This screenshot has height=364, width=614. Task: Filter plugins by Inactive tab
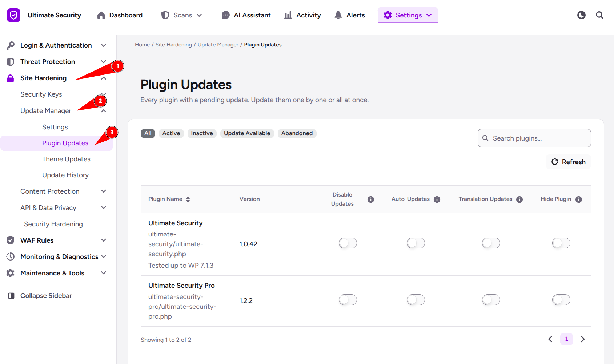coord(202,133)
